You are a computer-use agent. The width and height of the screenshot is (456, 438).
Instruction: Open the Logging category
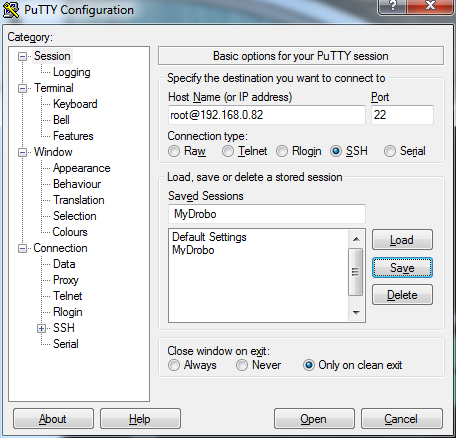[72, 72]
